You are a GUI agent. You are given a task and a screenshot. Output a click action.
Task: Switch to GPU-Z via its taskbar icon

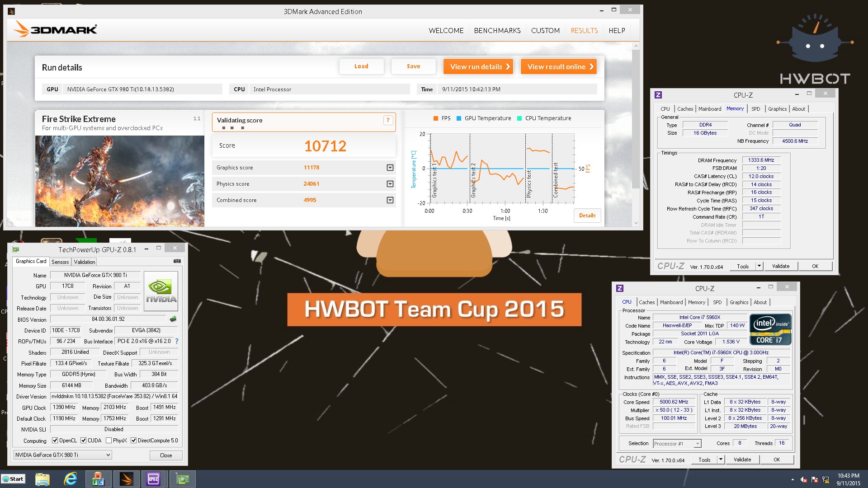point(183,479)
